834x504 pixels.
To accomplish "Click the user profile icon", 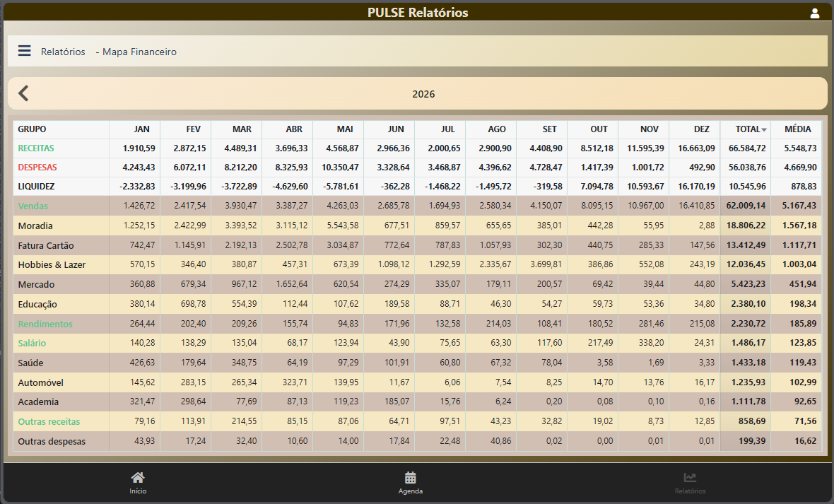I will pyautogui.click(x=814, y=13).
